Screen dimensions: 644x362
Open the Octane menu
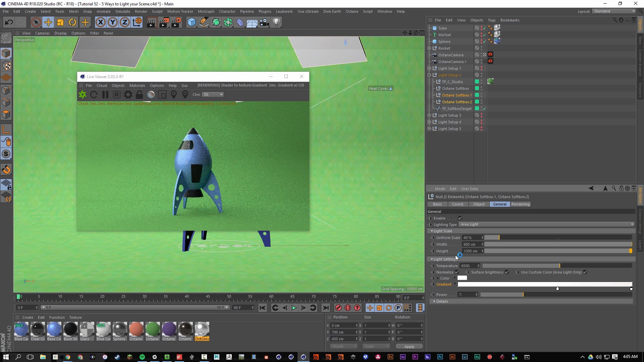tap(352, 11)
